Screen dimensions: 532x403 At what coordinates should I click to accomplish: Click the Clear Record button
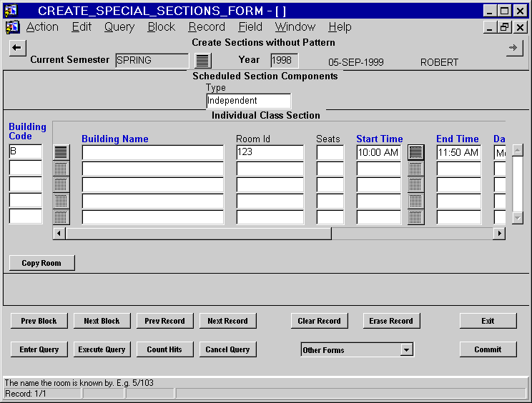tap(319, 321)
